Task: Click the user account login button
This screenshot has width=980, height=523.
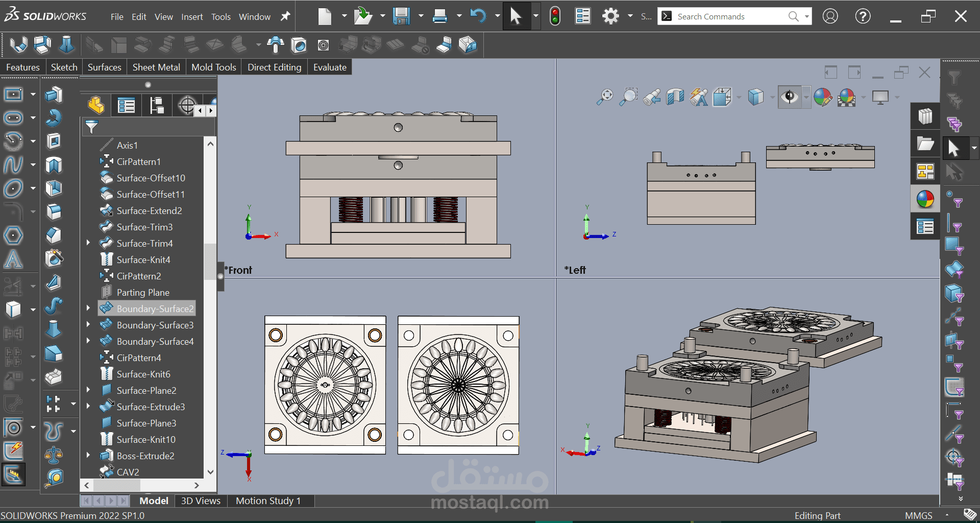Action: [830, 16]
